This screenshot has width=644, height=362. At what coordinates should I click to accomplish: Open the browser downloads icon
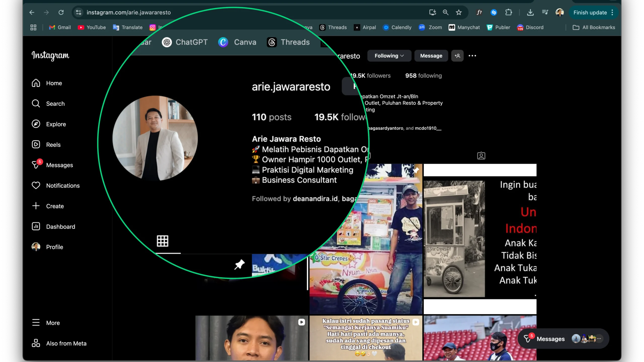pos(530,12)
